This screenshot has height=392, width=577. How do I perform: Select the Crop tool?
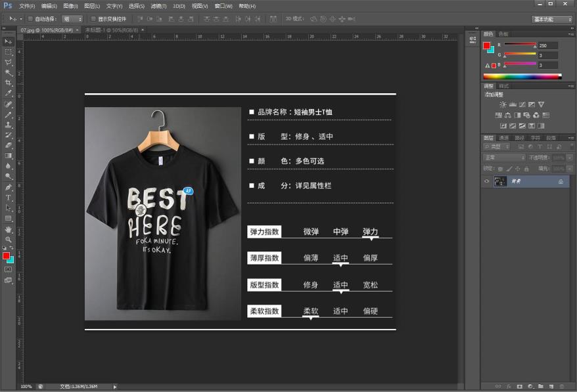click(8, 83)
